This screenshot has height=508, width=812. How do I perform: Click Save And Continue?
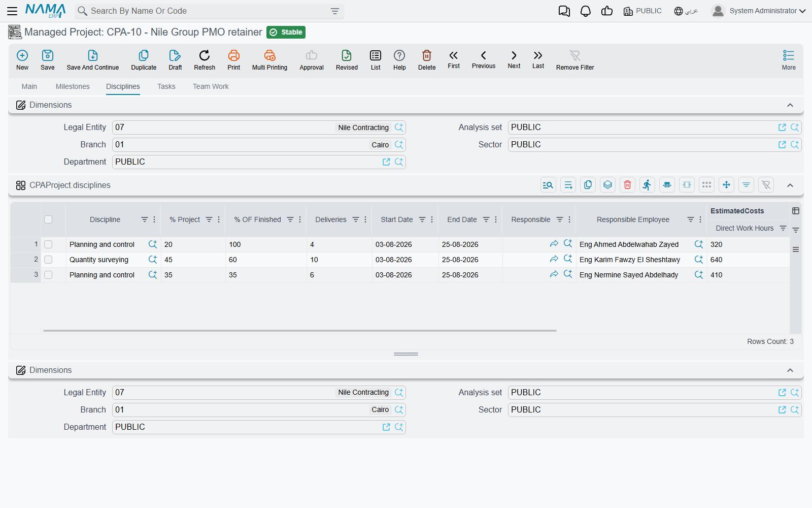[93, 60]
